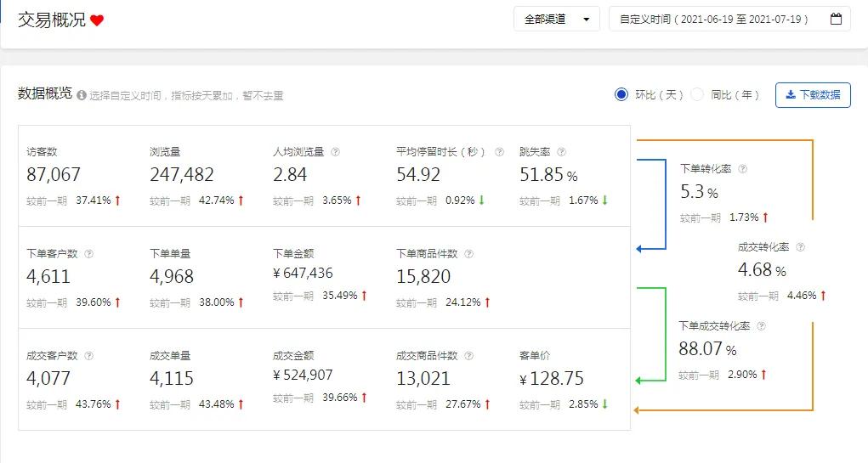Click the average stay value 54.92
The width and height of the screenshot is (868, 463).
[x=418, y=175]
